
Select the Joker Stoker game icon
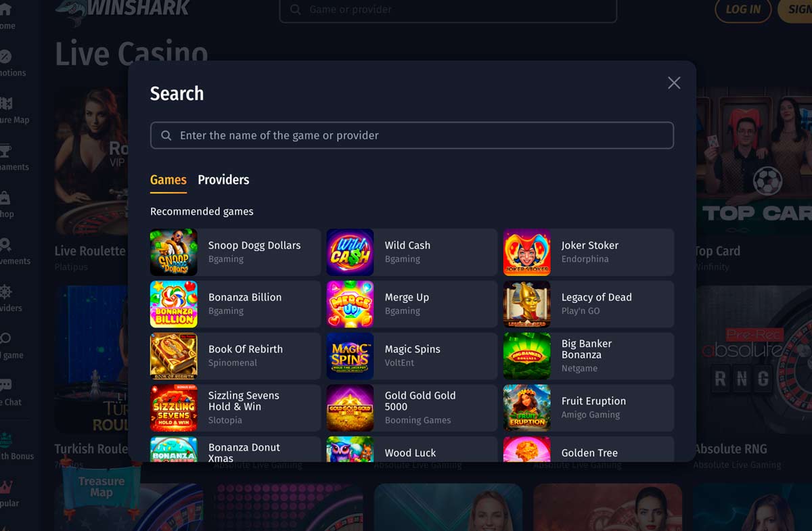pyautogui.click(x=527, y=252)
